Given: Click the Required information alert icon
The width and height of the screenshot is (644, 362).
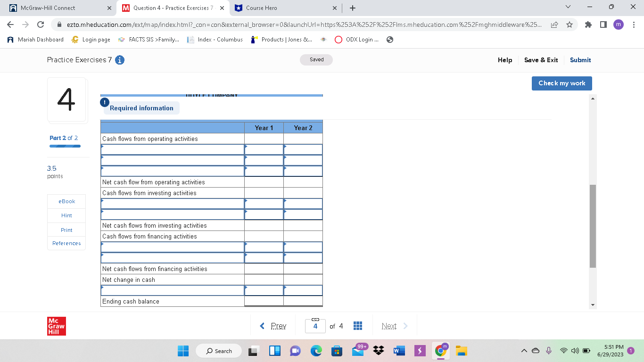Looking at the screenshot, I should 105,102.
